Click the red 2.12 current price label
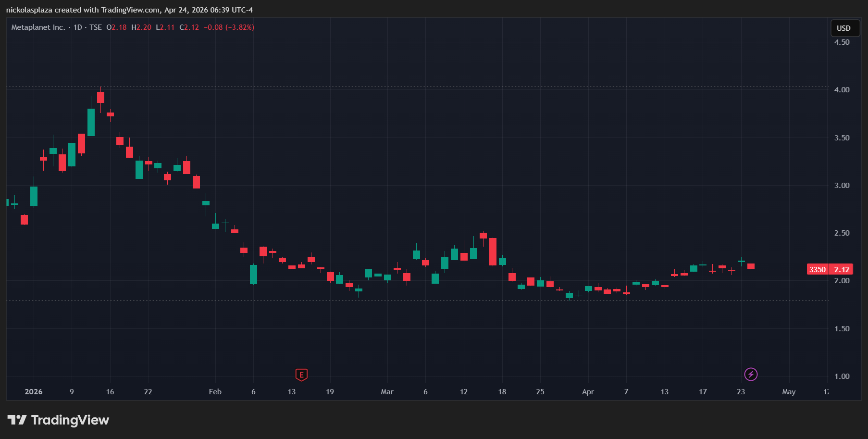The width and height of the screenshot is (868, 439). point(842,269)
